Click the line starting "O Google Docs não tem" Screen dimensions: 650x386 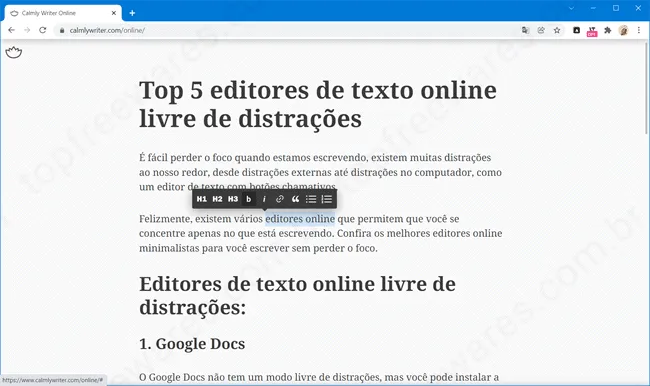tap(319, 377)
